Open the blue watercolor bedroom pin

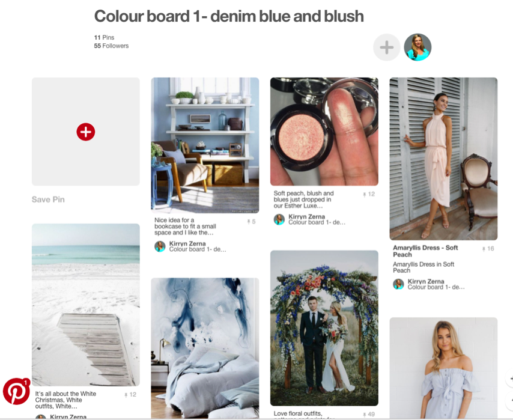(205, 348)
